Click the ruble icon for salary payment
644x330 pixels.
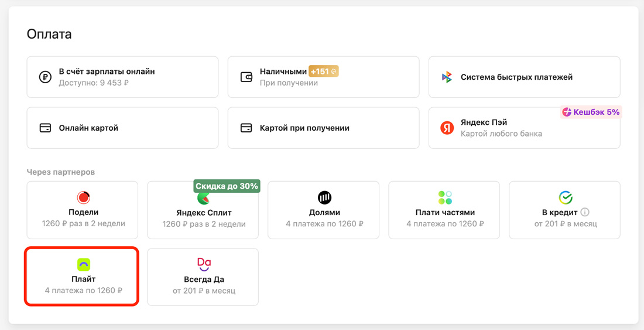44,77
